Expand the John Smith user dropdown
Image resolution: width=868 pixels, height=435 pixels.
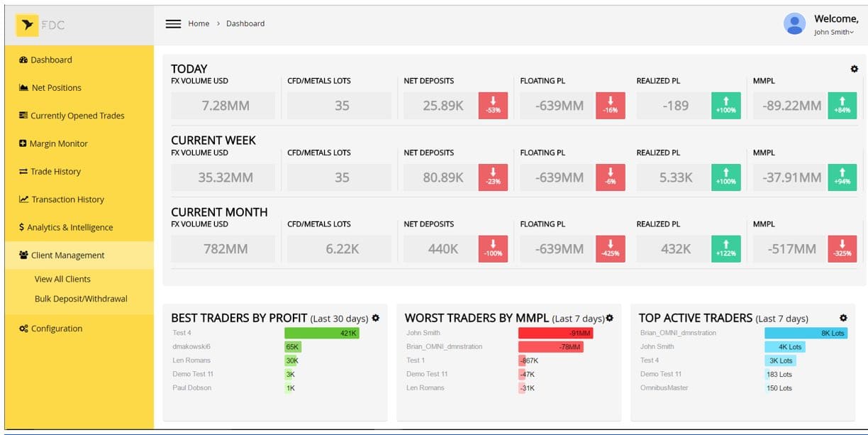834,33
